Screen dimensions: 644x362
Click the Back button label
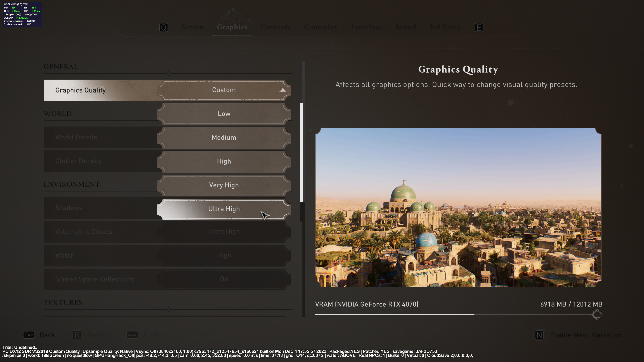pos(47,335)
